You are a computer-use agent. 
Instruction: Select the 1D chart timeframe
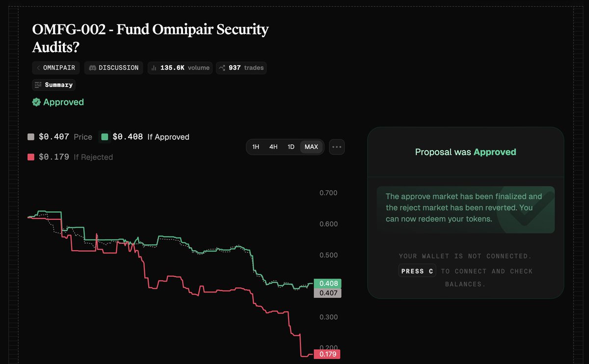click(291, 147)
